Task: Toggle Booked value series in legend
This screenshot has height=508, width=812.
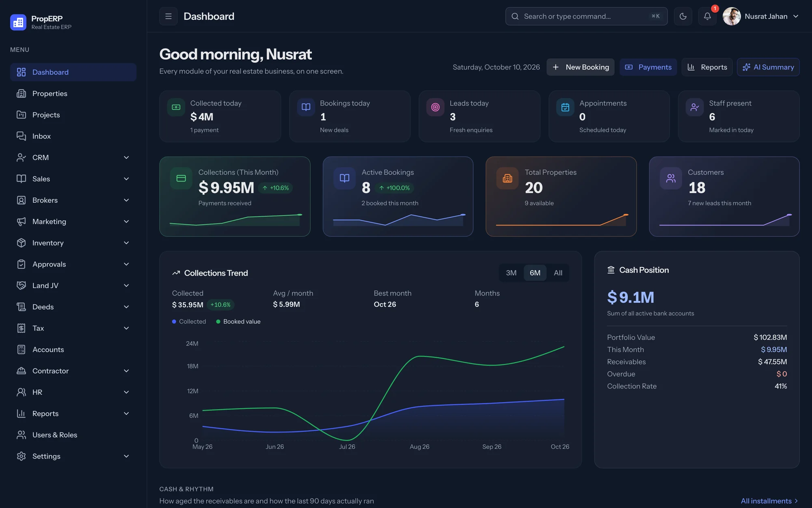Action: [x=238, y=321]
